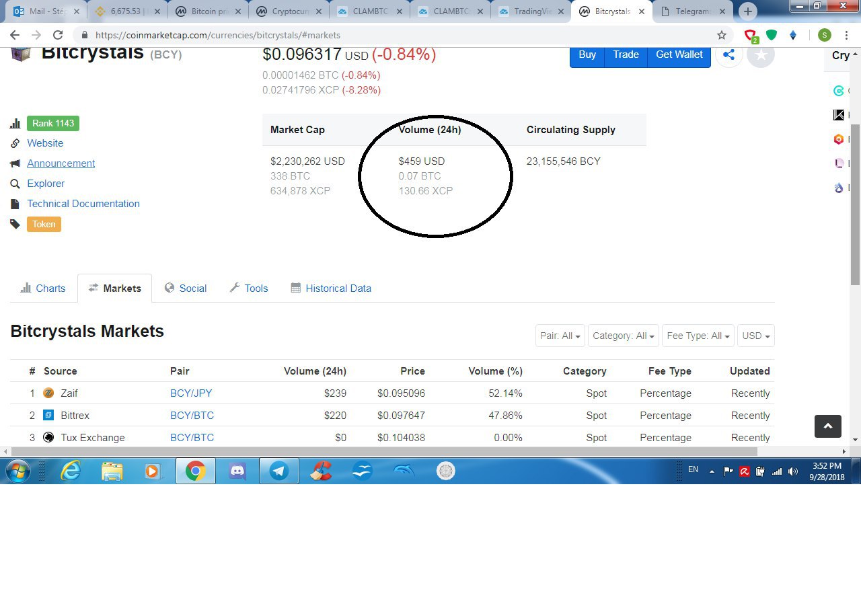Open the red shield extension with badge

751,36
